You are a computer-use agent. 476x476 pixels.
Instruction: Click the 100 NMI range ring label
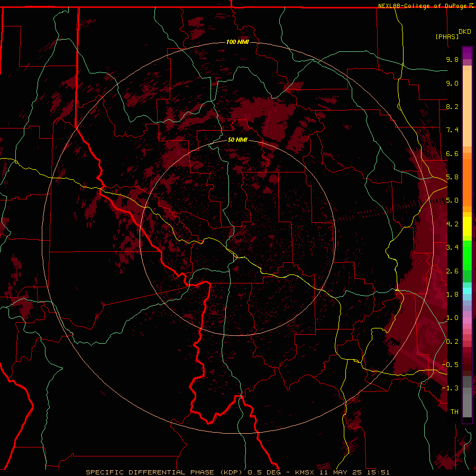(x=237, y=42)
